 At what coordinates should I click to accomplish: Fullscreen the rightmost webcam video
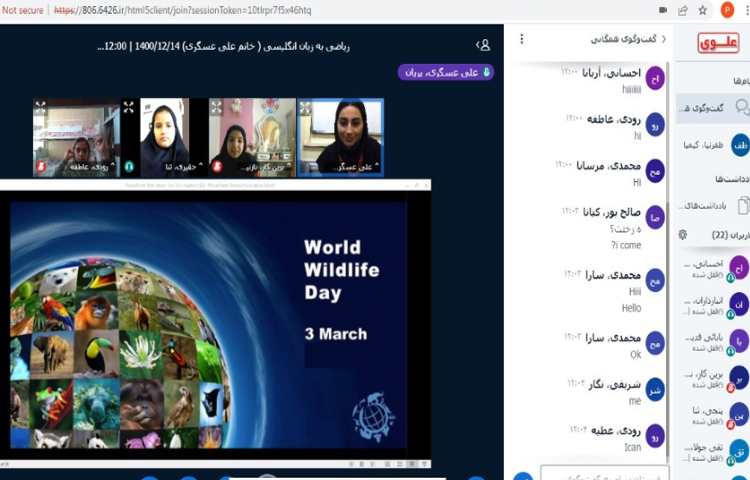pos(305,106)
